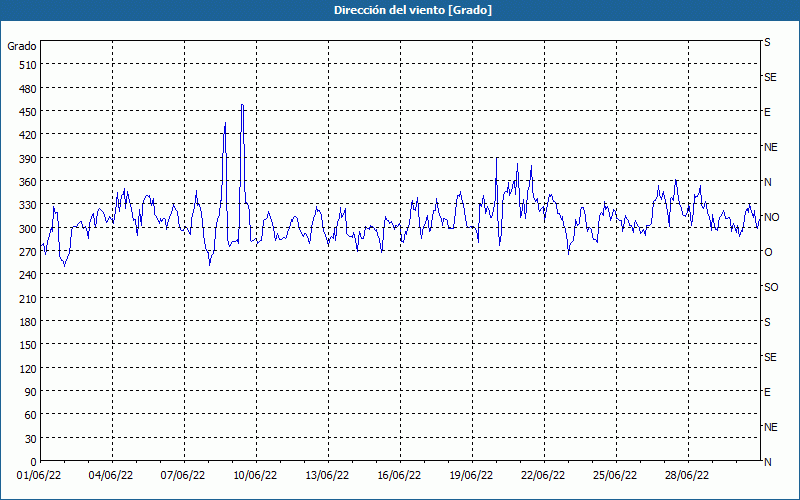Click the 01/06/22 date label

tap(39, 476)
